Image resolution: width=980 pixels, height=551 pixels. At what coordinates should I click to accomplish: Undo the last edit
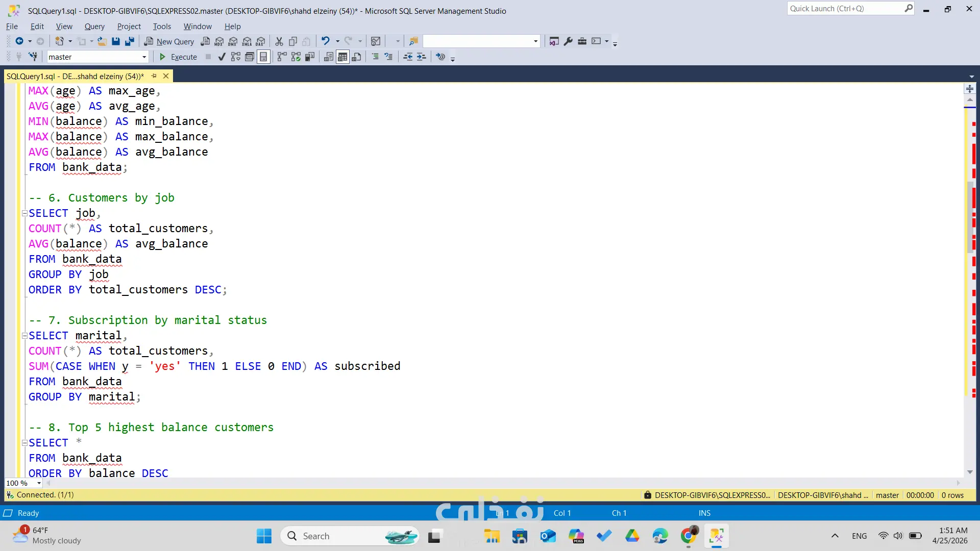pos(325,41)
